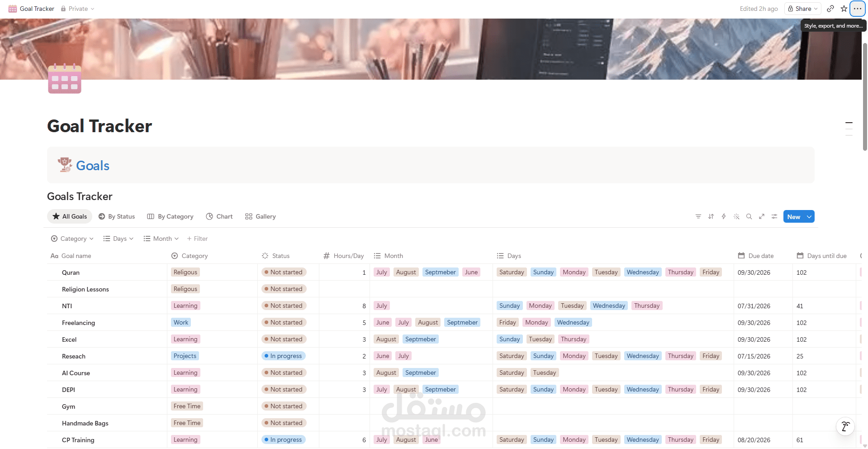Open the Quran goal row
The height and width of the screenshot is (449, 868).
71,272
